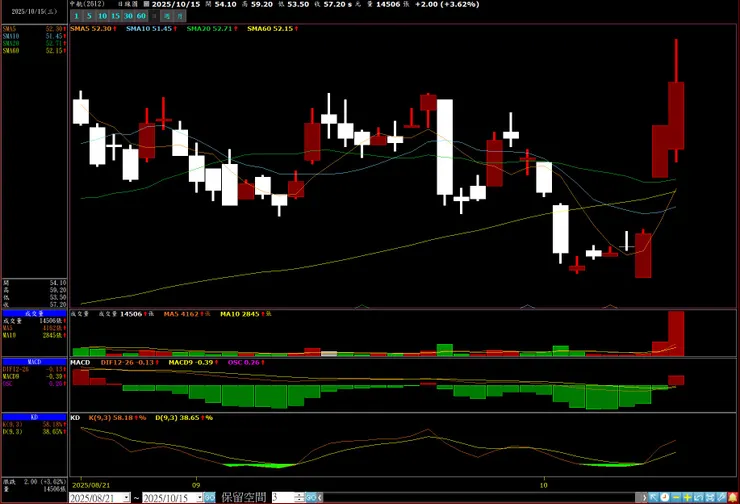
Task: Click the alert bell icon
Action: 733,497
